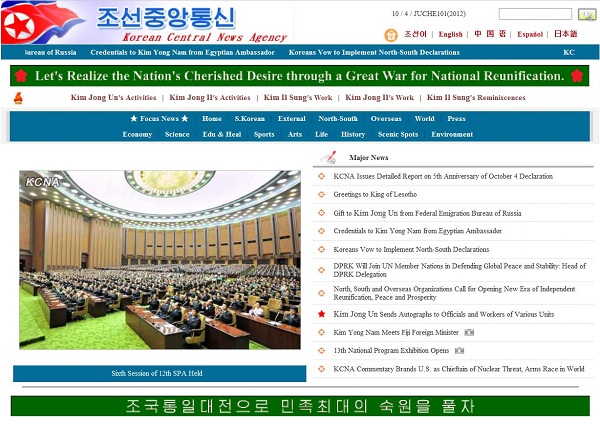Open Edu & Heal section
The image size is (600, 427).
[222, 134]
